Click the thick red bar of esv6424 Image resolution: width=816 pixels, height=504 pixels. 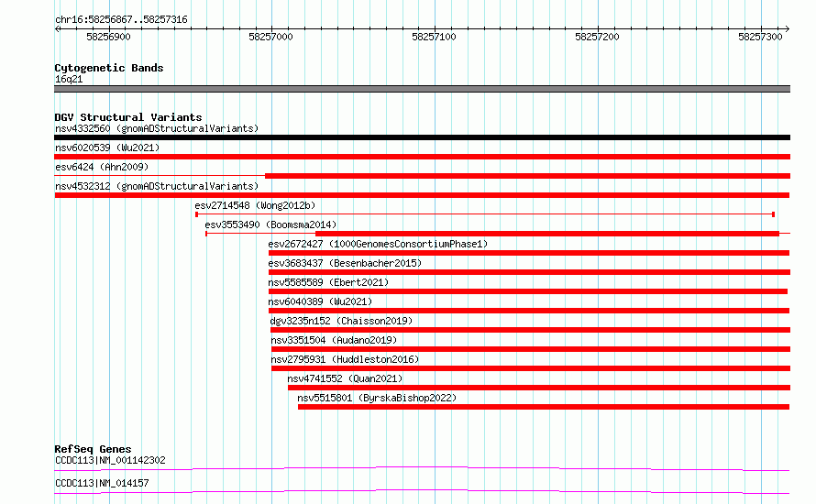[x=528, y=176]
